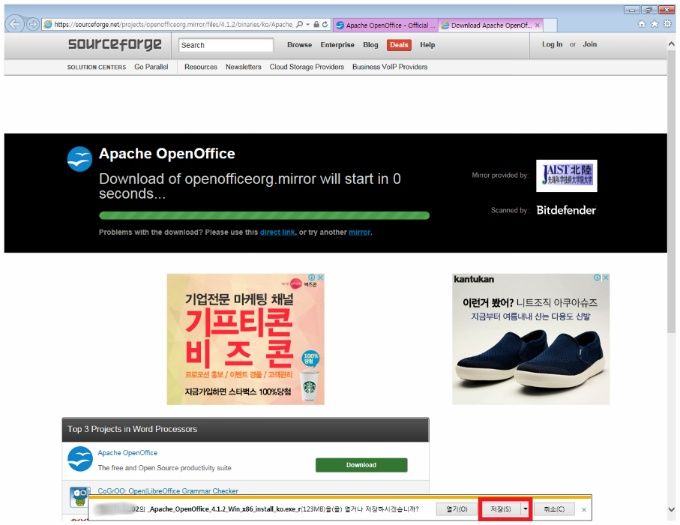Open the Resources link
This screenshot has height=525, width=680.
point(200,67)
